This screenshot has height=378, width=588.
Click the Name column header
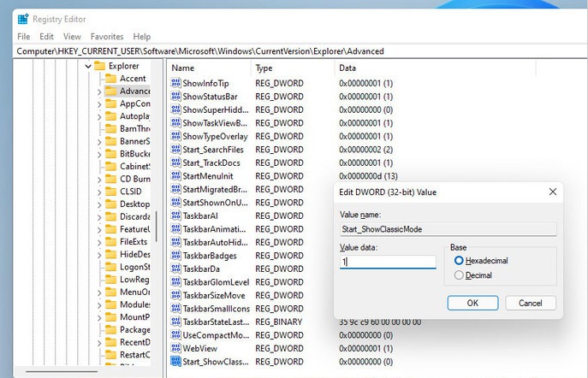click(x=209, y=68)
